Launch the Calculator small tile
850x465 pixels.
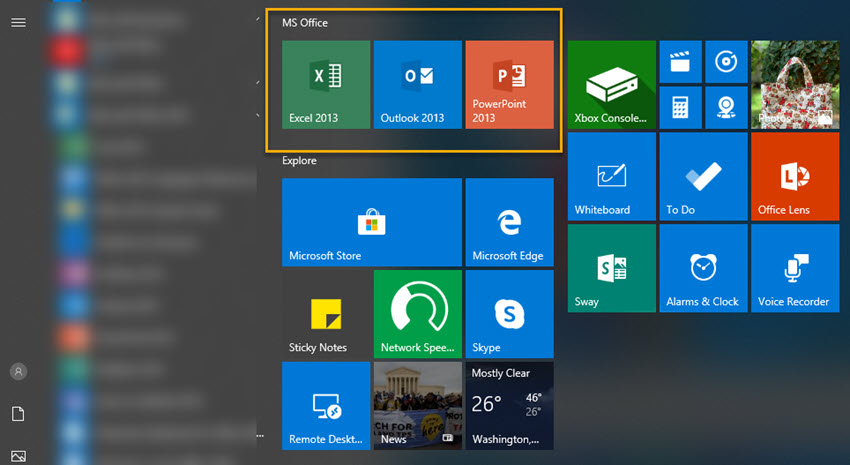(x=680, y=107)
